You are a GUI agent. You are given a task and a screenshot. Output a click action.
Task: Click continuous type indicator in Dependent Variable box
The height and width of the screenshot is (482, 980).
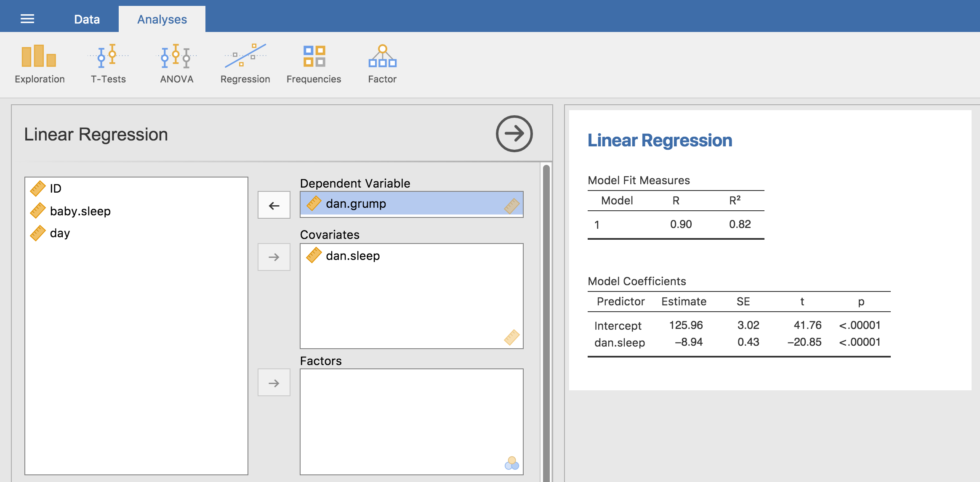512,206
